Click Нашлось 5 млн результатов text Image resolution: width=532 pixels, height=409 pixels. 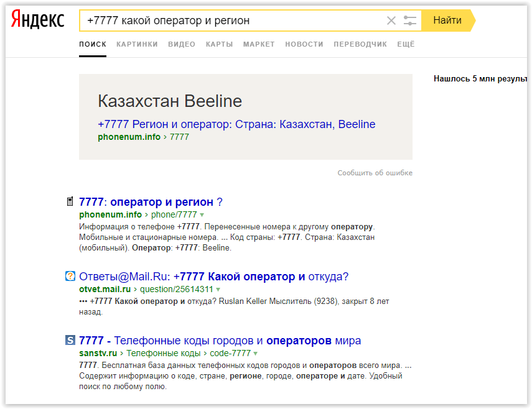[480, 78]
